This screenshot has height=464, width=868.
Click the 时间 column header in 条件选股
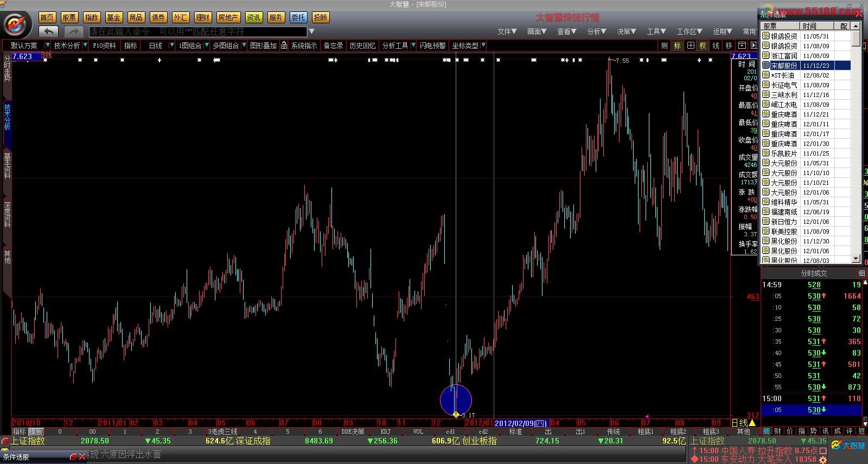816,26
